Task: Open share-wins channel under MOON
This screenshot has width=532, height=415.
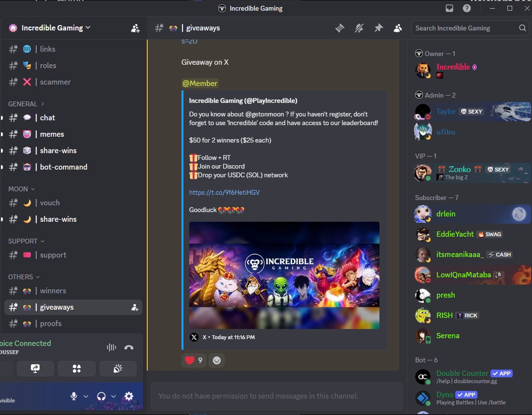Action: click(x=73, y=219)
